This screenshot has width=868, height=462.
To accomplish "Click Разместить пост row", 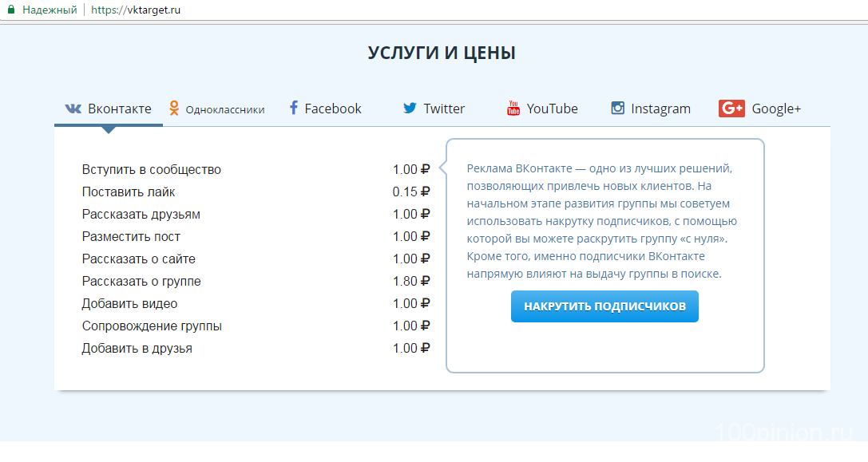I will point(256,236).
